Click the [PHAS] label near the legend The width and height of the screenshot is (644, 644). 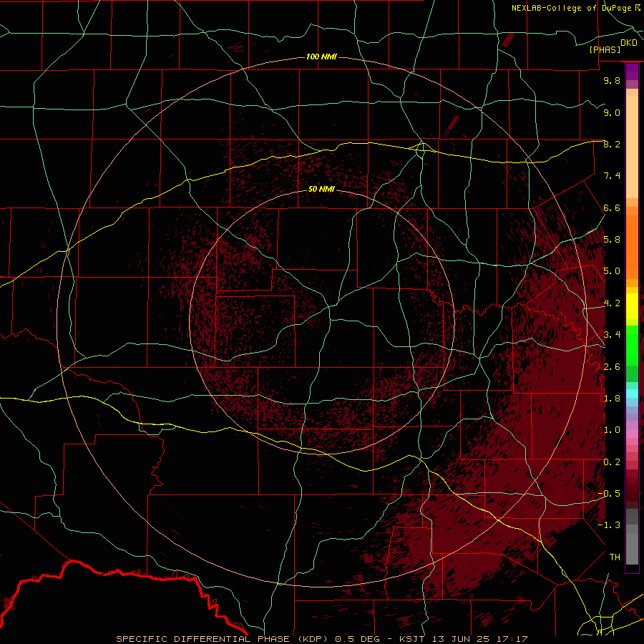point(605,49)
